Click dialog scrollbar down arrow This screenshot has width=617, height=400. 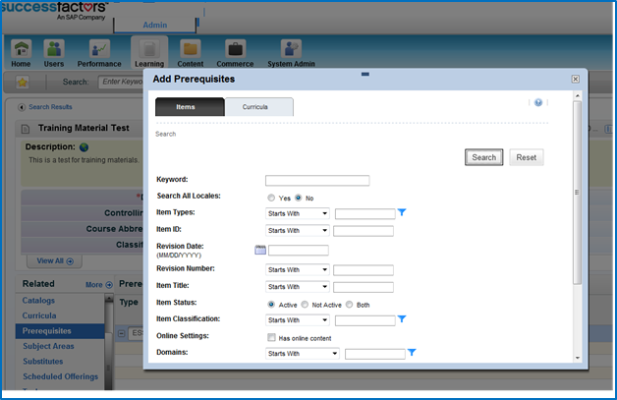577,358
